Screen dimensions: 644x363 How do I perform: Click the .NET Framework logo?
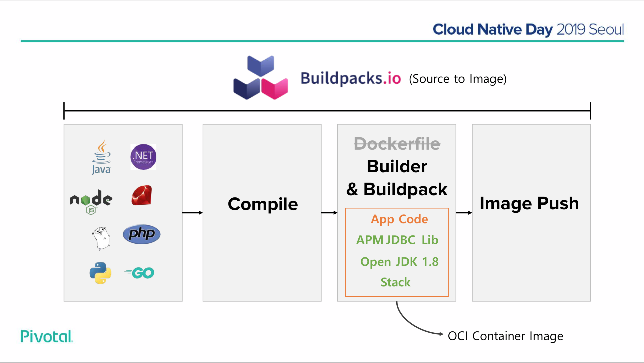click(x=143, y=157)
